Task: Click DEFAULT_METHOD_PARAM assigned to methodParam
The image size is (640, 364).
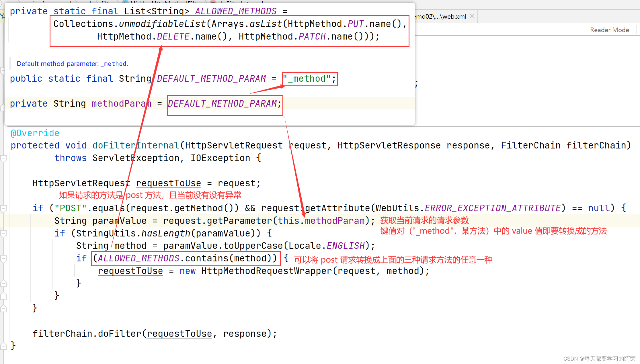Action: [x=223, y=103]
